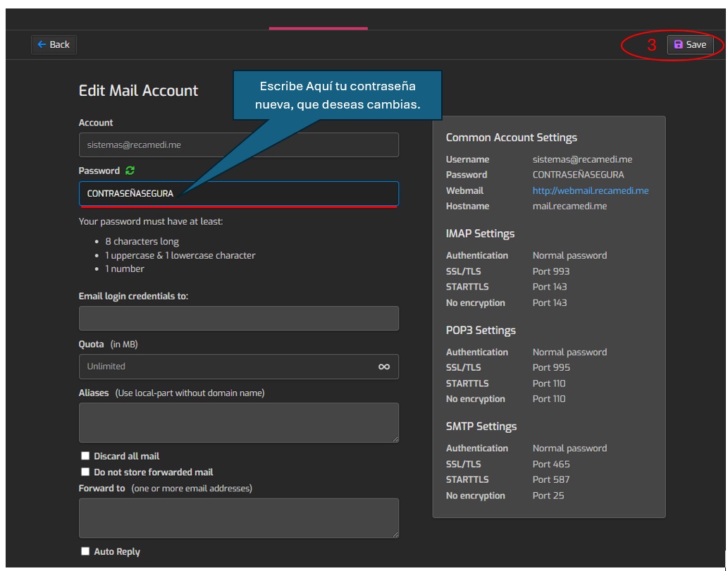The image size is (728, 571).
Task: Click the 1 number password requirement
Action: pyautogui.click(x=125, y=269)
